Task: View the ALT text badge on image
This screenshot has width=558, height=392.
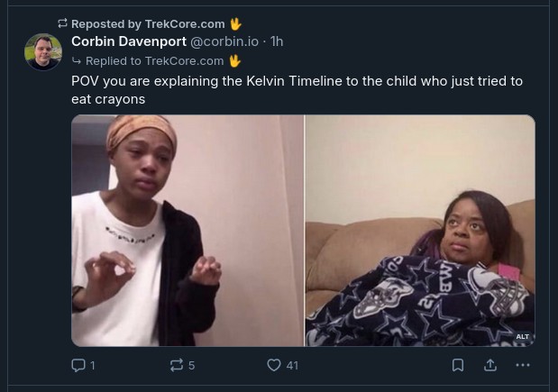Action: 523,336
